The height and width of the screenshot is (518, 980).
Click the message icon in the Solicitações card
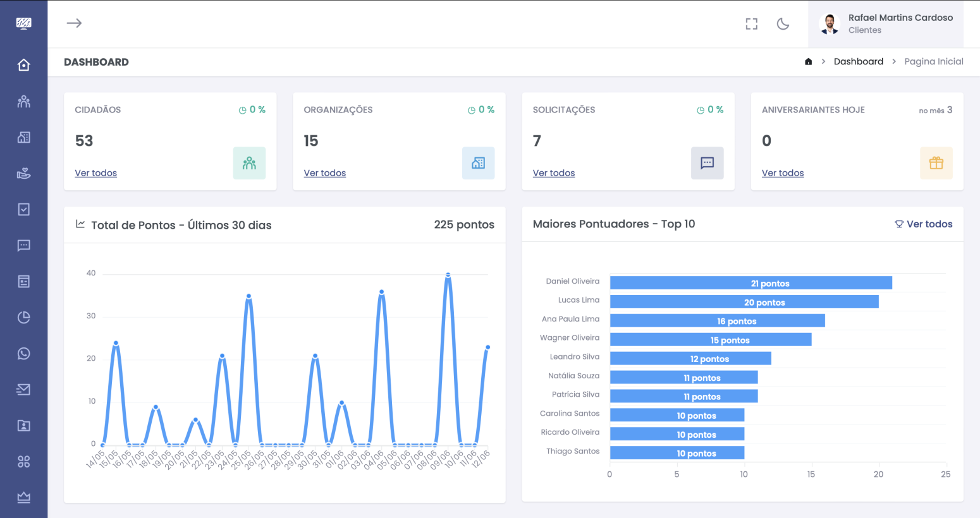[707, 163]
